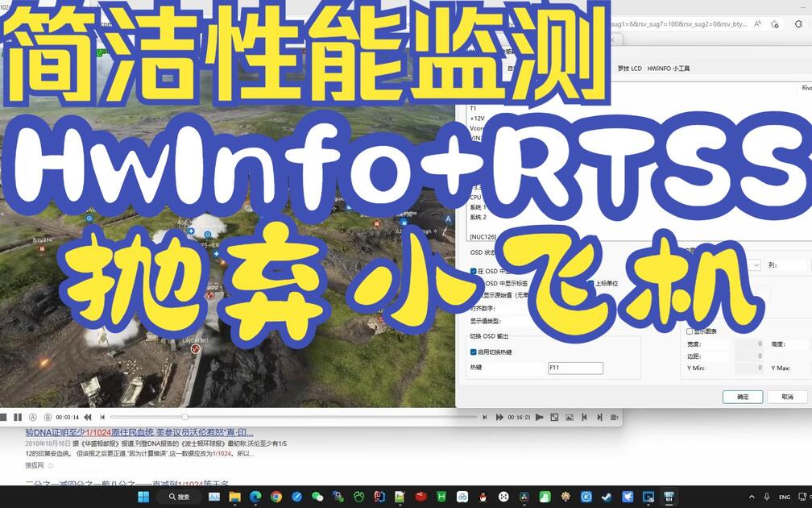The height and width of the screenshot is (508, 812).
Task: Open the QQ penguin icon on the taskbar
Action: [x=483, y=497]
